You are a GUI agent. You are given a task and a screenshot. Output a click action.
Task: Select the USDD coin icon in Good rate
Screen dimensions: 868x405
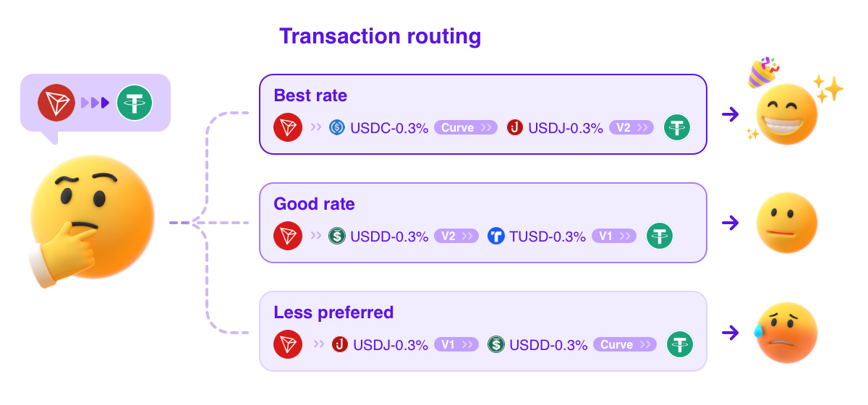pyautogui.click(x=337, y=236)
